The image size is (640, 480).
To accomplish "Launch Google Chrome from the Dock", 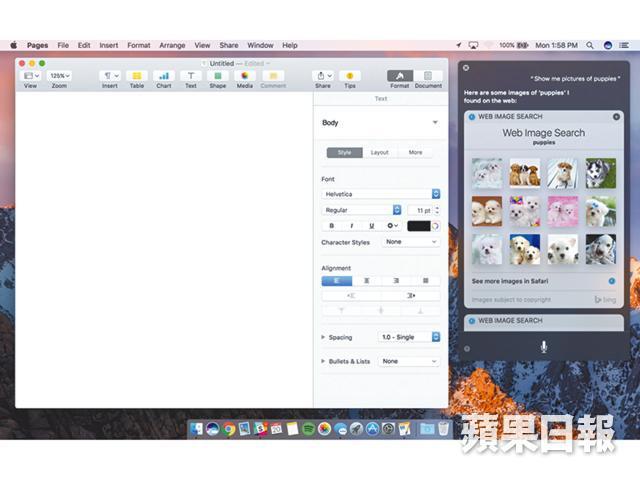I will coord(229,429).
